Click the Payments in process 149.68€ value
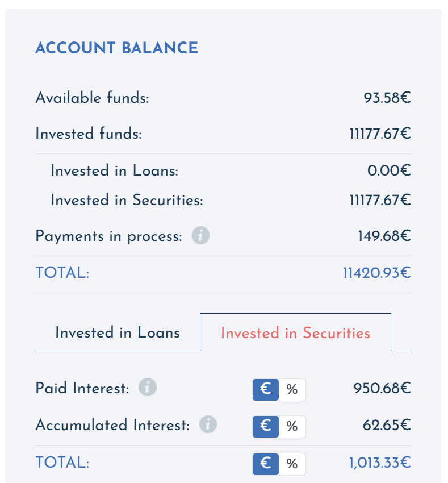This screenshot has height=483, width=448. (x=384, y=236)
